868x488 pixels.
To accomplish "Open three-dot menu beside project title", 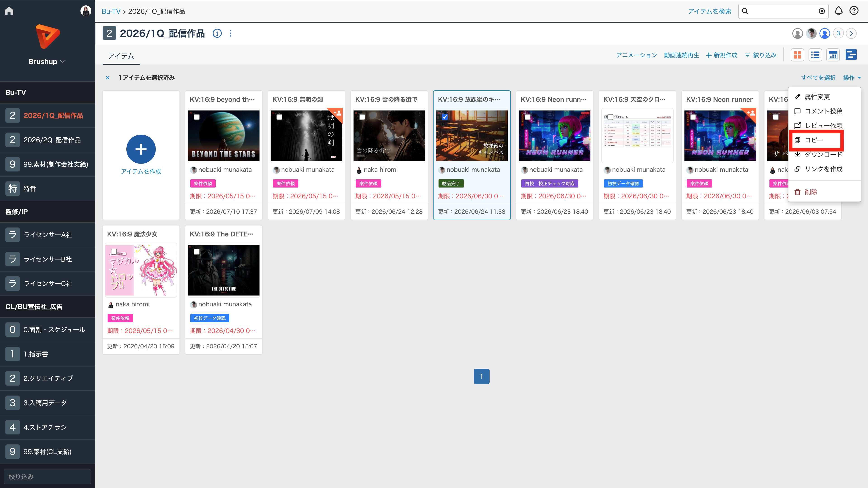I will coord(231,33).
